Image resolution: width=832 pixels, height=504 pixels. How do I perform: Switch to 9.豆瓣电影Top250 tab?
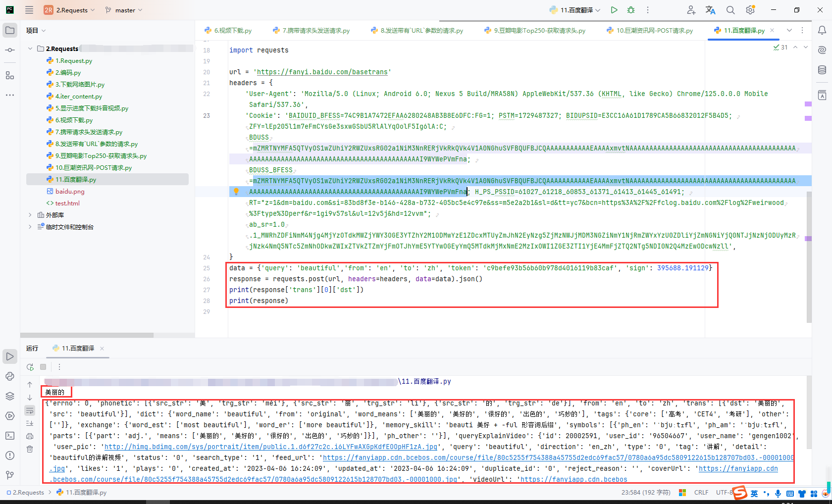point(535,31)
